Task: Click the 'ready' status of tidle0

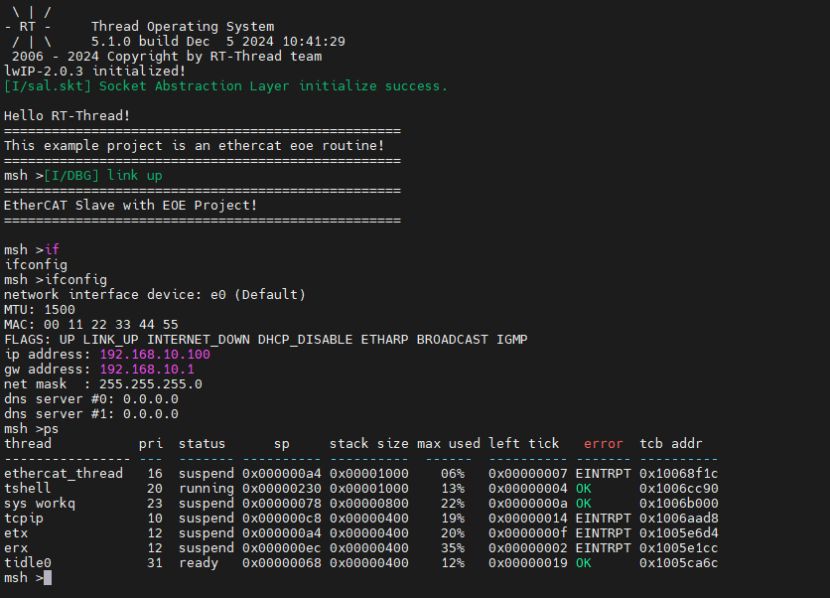Action: click(198, 563)
